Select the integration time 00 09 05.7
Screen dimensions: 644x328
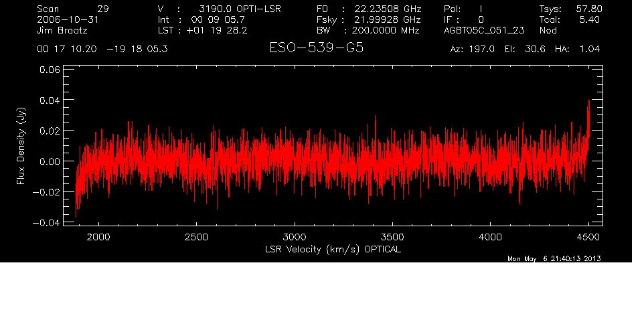point(218,19)
